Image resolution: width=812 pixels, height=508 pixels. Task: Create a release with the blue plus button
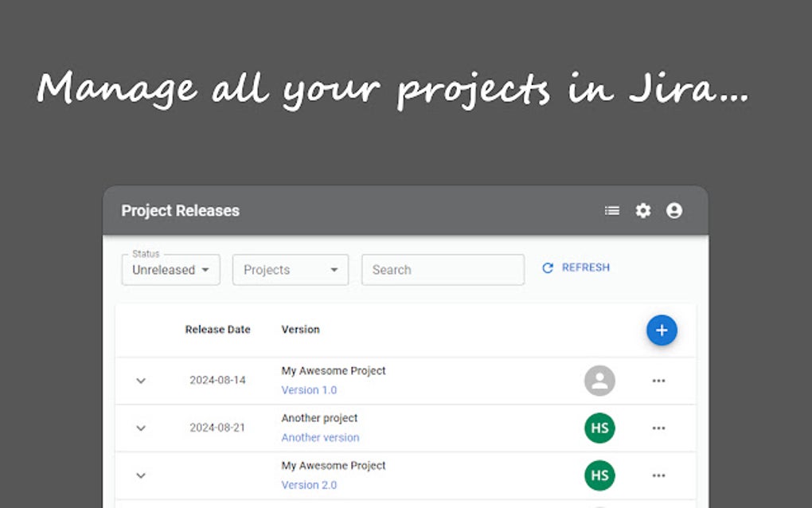click(x=661, y=330)
